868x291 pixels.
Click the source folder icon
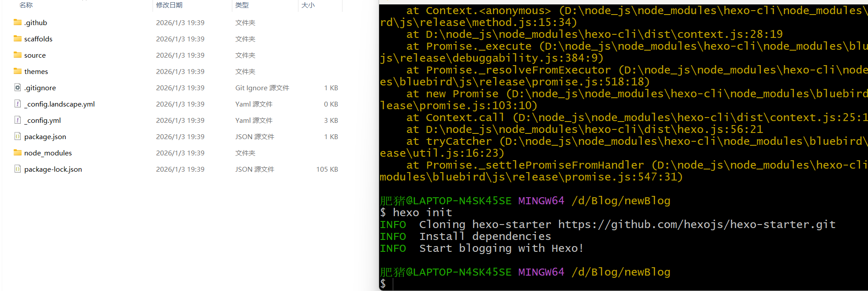18,55
